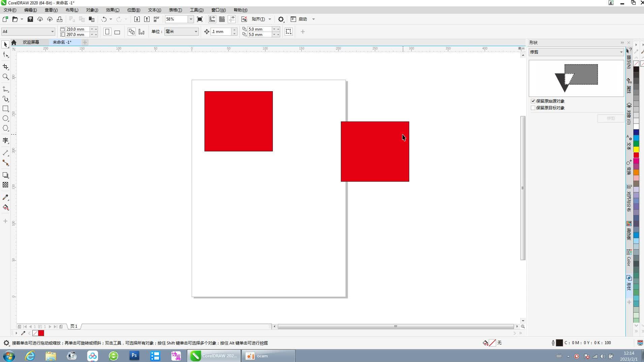Open the zoom level dropdown showing 58%
This screenshot has width=644, height=362.
pos(191,19)
